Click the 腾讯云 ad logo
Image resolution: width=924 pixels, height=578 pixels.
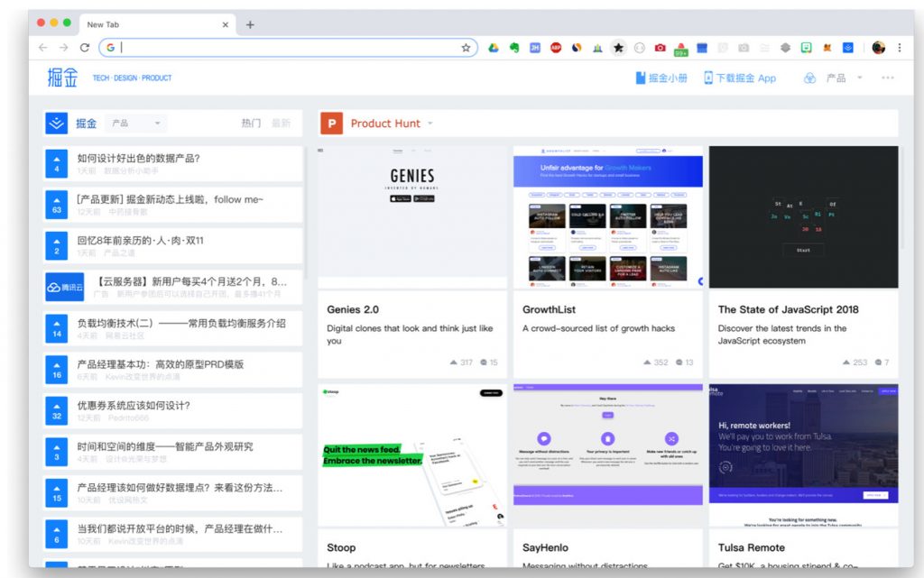tap(65, 288)
